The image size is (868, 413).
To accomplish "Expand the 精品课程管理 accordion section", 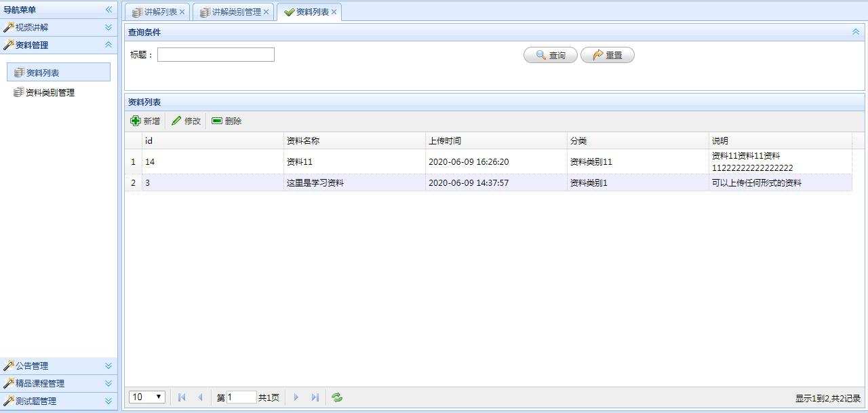I will (108, 383).
